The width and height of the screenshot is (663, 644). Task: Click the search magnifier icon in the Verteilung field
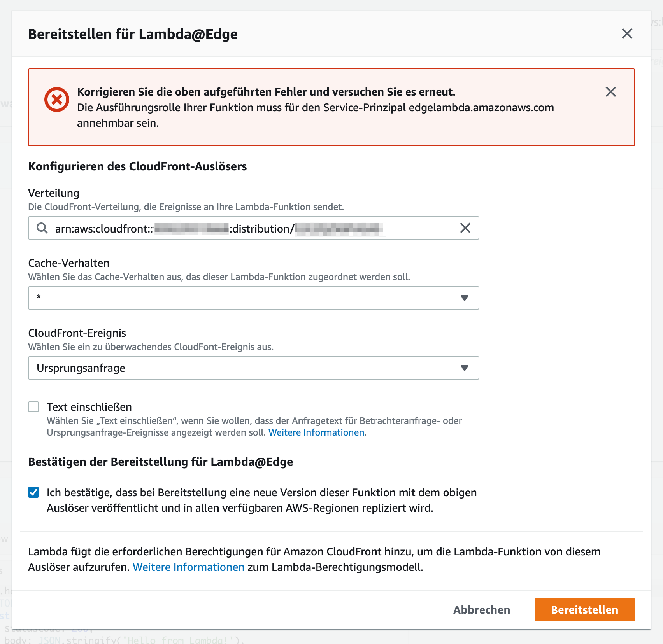coord(42,228)
